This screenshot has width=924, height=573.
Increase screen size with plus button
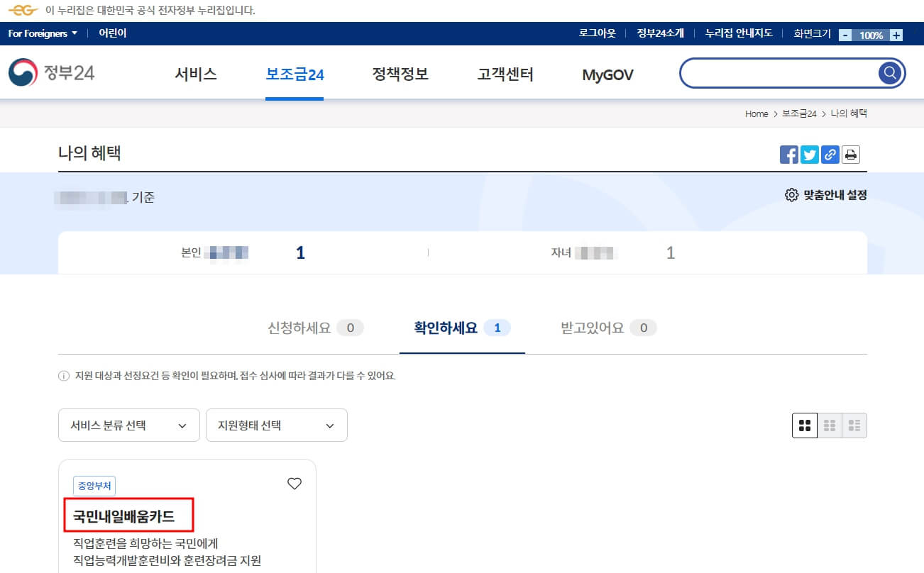click(896, 35)
